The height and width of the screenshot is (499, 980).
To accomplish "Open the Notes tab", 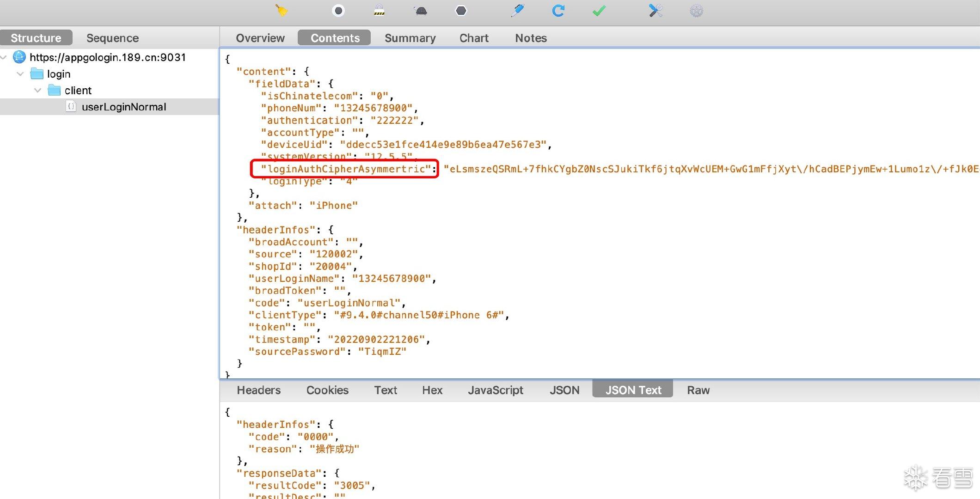I will click(x=531, y=38).
